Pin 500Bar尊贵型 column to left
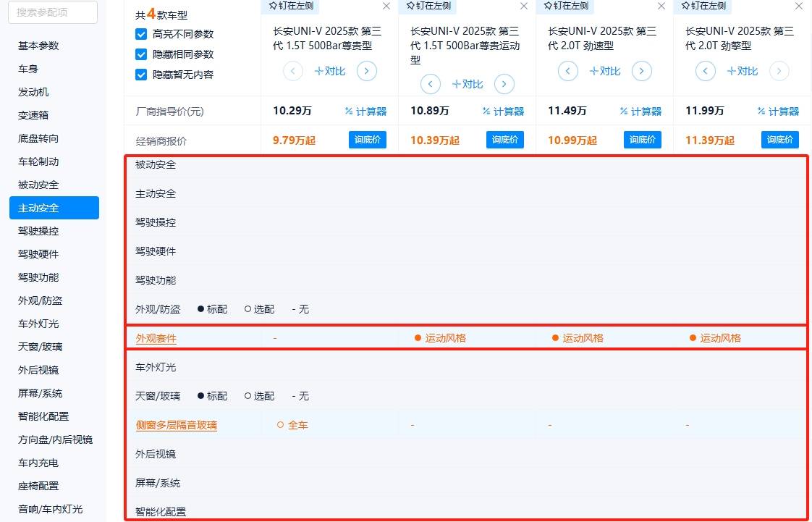The width and height of the screenshot is (812, 522). pyautogui.click(x=290, y=7)
